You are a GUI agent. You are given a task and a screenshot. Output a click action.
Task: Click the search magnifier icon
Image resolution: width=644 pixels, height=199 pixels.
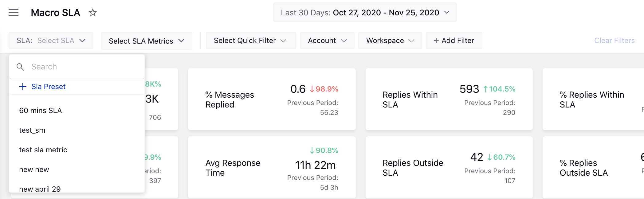tap(20, 67)
